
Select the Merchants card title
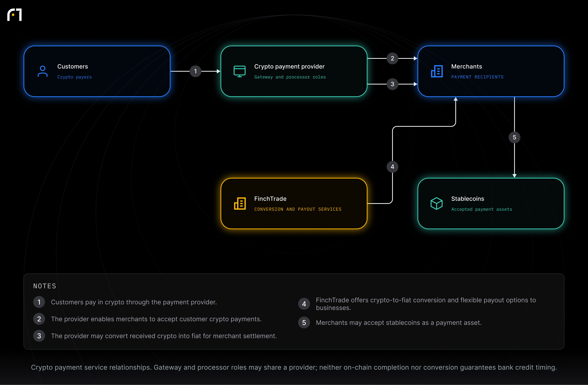[x=466, y=66]
